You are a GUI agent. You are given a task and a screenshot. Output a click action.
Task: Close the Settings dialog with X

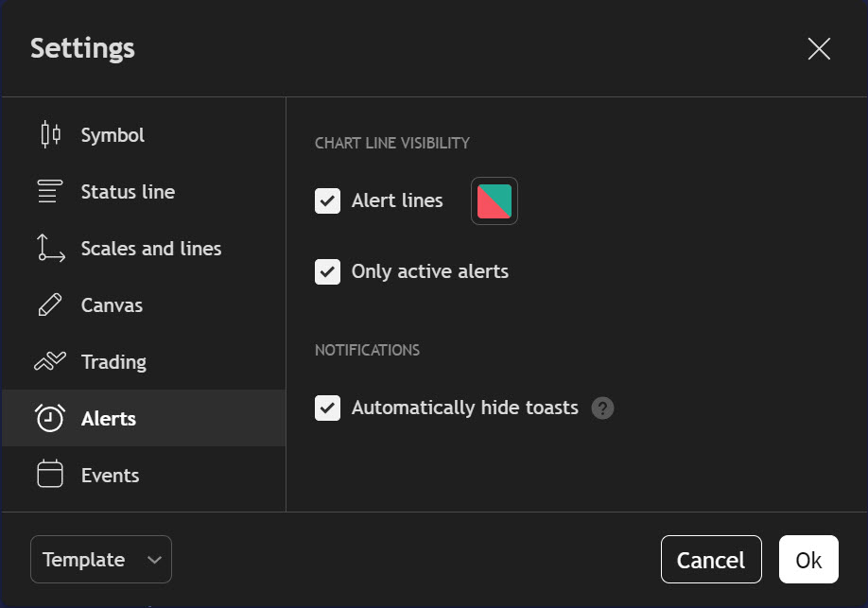coord(819,49)
